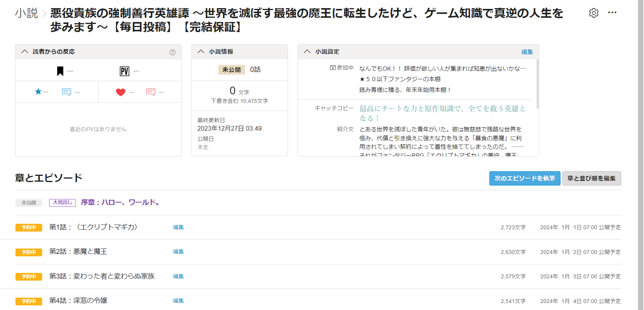
Task: Click the red heart icon
Action: tap(121, 92)
